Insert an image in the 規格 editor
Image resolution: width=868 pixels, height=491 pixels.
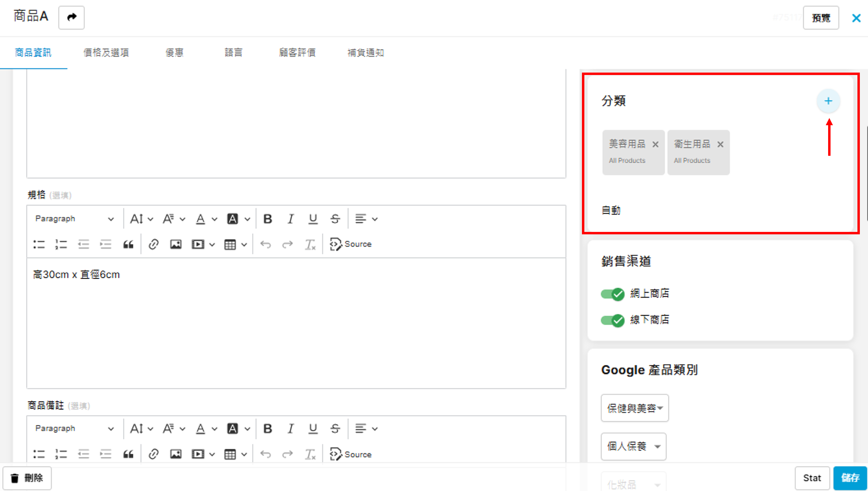pyautogui.click(x=176, y=244)
